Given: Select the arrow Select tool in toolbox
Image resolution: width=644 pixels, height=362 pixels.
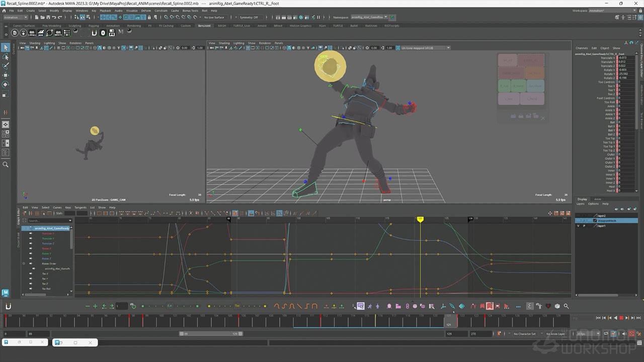Looking at the screenshot, I should (x=6, y=47).
